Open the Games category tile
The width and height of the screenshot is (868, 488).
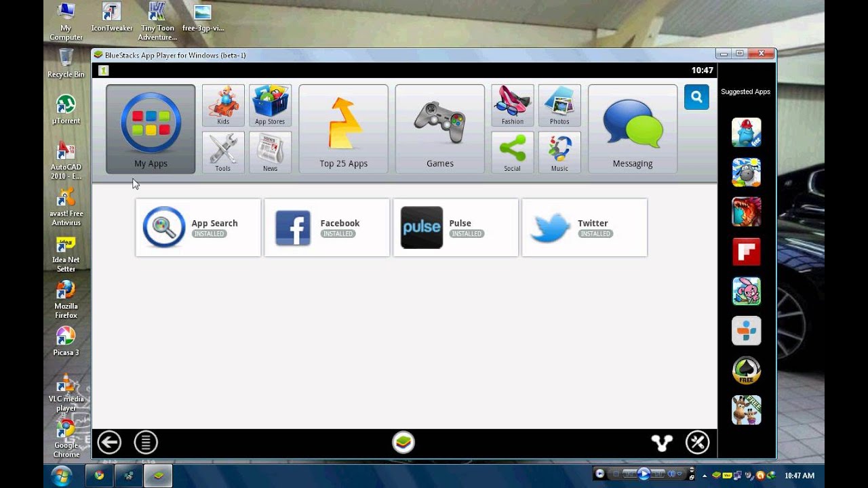[x=440, y=129]
